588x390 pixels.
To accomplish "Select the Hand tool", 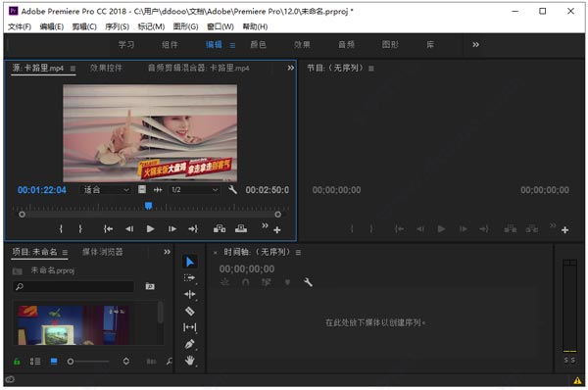I will [190, 361].
